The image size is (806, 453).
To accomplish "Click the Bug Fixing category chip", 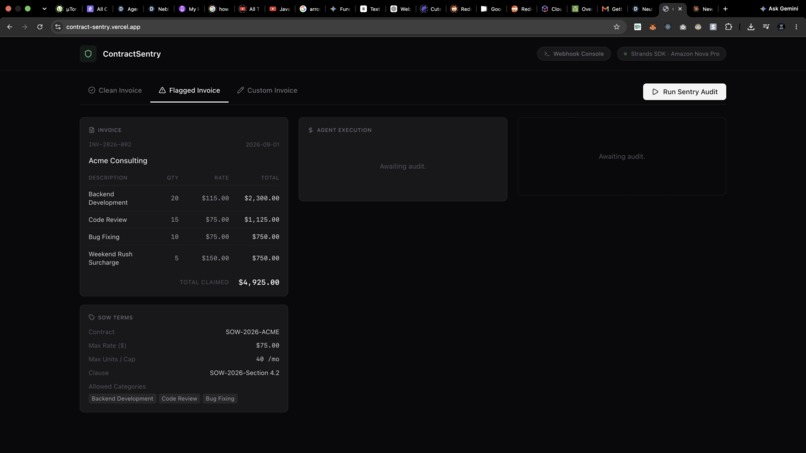I will (219, 398).
